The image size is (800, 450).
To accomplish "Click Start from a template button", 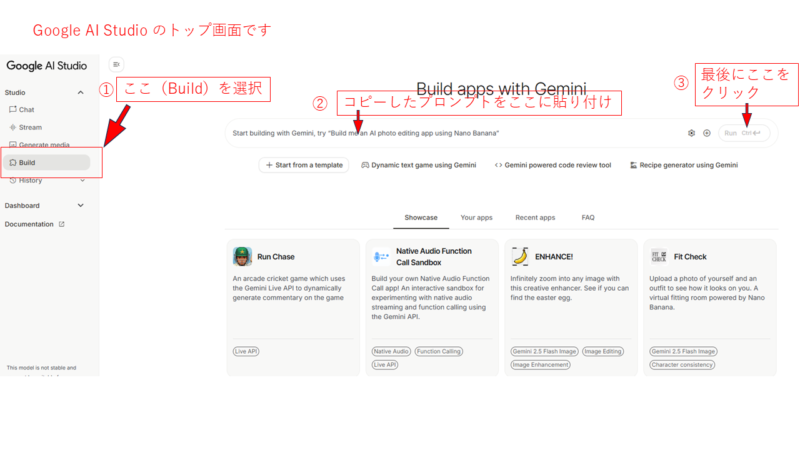I will [x=304, y=165].
